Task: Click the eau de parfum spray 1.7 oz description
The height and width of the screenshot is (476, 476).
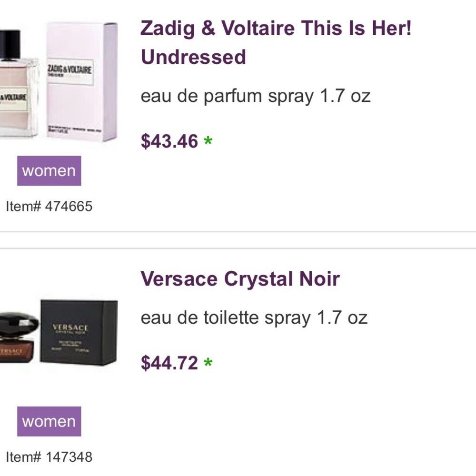Action: [x=255, y=96]
